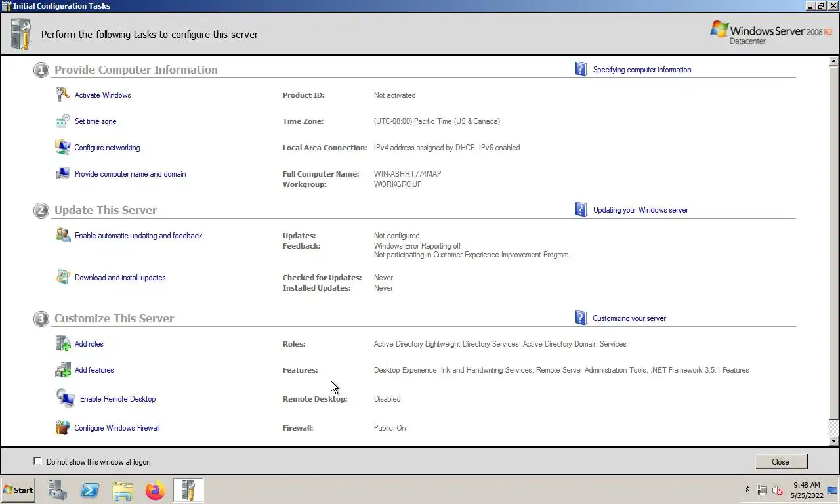The width and height of the screenshot is (840, 504).
Task: Click the Show desktop icon in tray
Action: [x=833, y=490]
